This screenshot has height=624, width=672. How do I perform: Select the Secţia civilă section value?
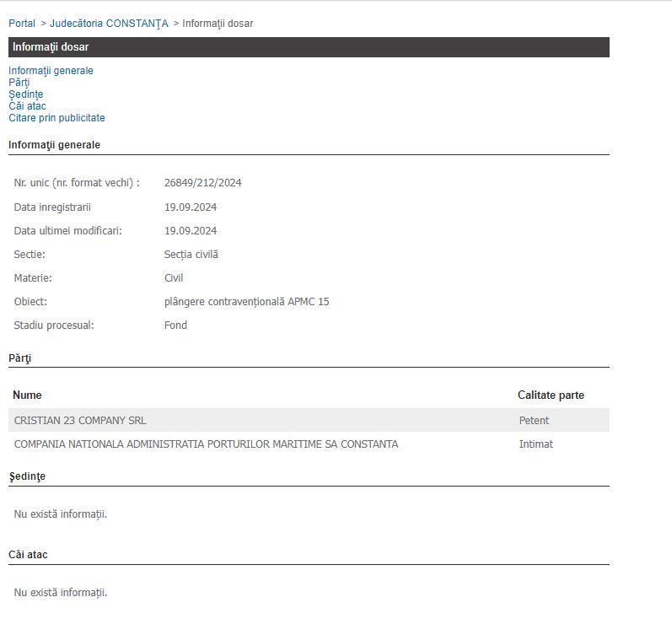(191, 254)
